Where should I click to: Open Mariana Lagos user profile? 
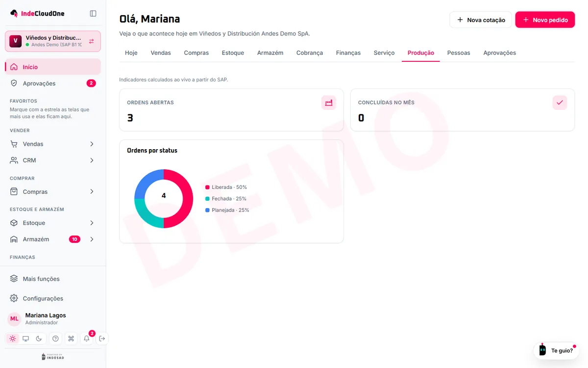pos(53,319)
